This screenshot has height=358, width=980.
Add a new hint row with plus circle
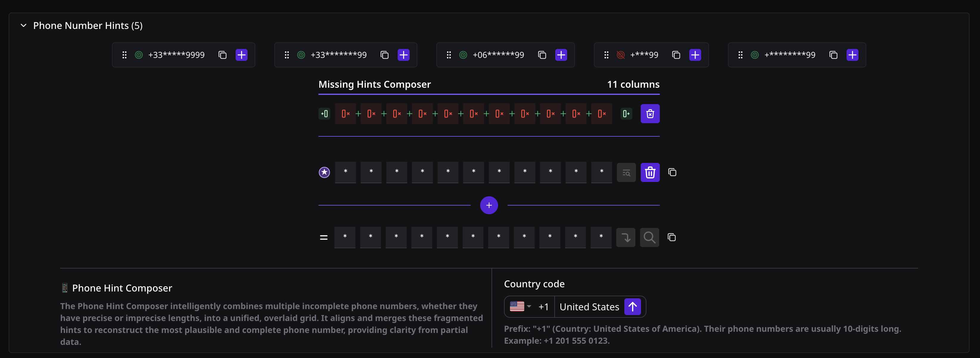click(489, 205)
